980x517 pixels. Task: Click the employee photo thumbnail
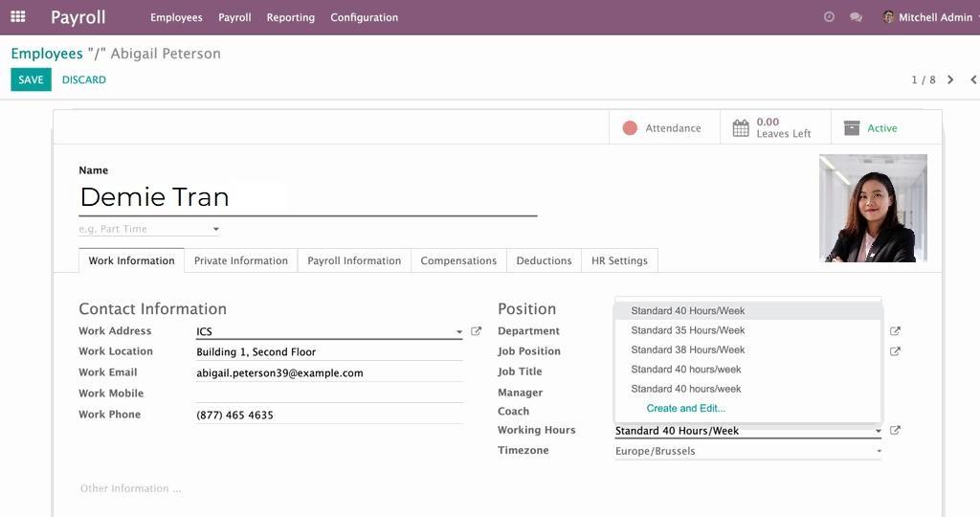click(x=873, y=208)
